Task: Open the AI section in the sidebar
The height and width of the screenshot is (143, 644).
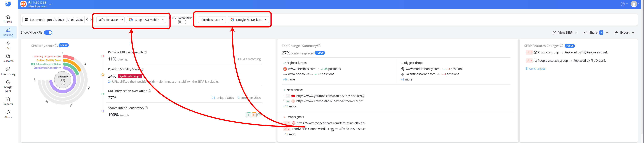Action: click(x=8, y=45)
